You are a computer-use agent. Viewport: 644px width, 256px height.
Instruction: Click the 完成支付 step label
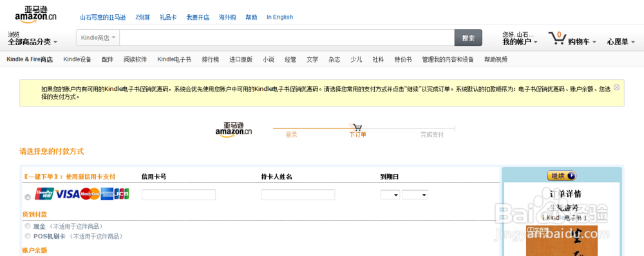[x=432, y=135]
